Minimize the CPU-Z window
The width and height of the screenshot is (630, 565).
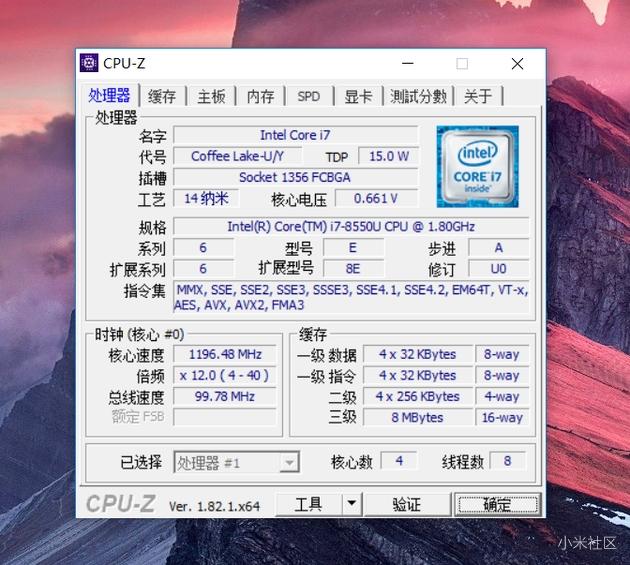(x=408, y=63)
